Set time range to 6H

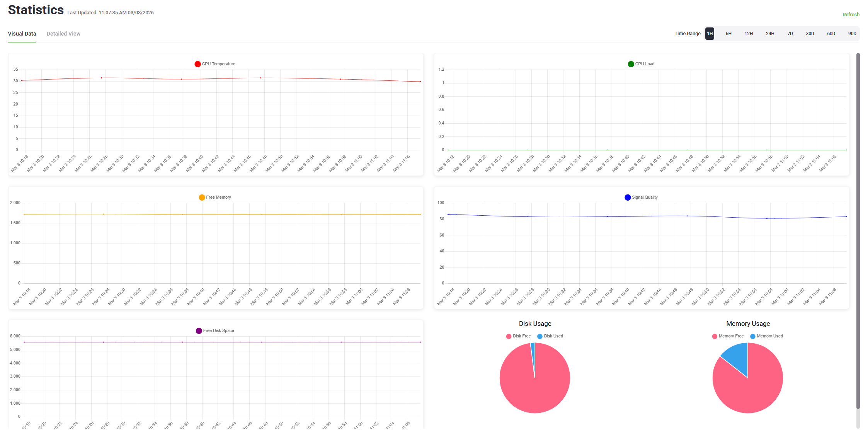pyautogui.click(x=728, y=34)
